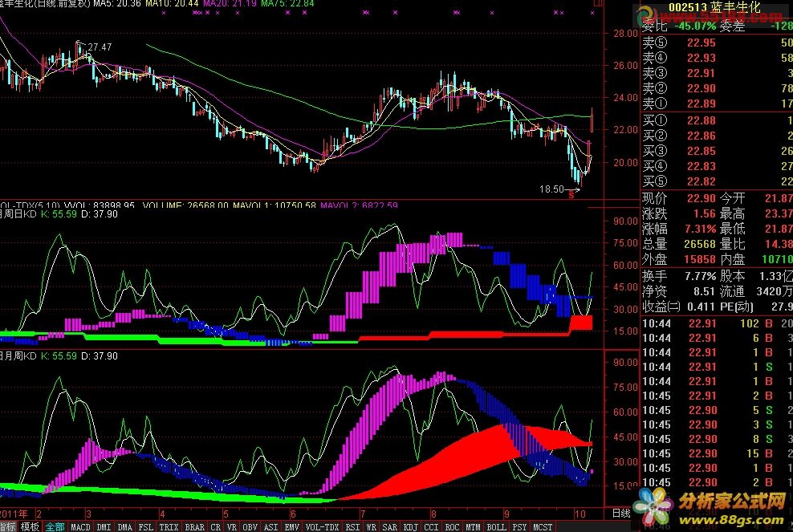This screenshot has height=532, width=793.
Task: Click the 18.50 low price marker
Action: [x=551, y=189]
